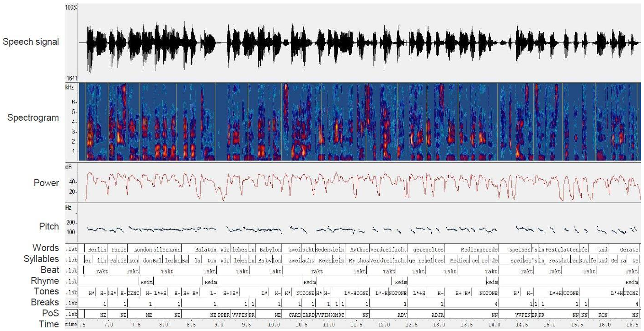Select the first 'Takt' beat marker
Image resolution: width=644 pixels, height=331 pixels.
click(x=102, y=271)
